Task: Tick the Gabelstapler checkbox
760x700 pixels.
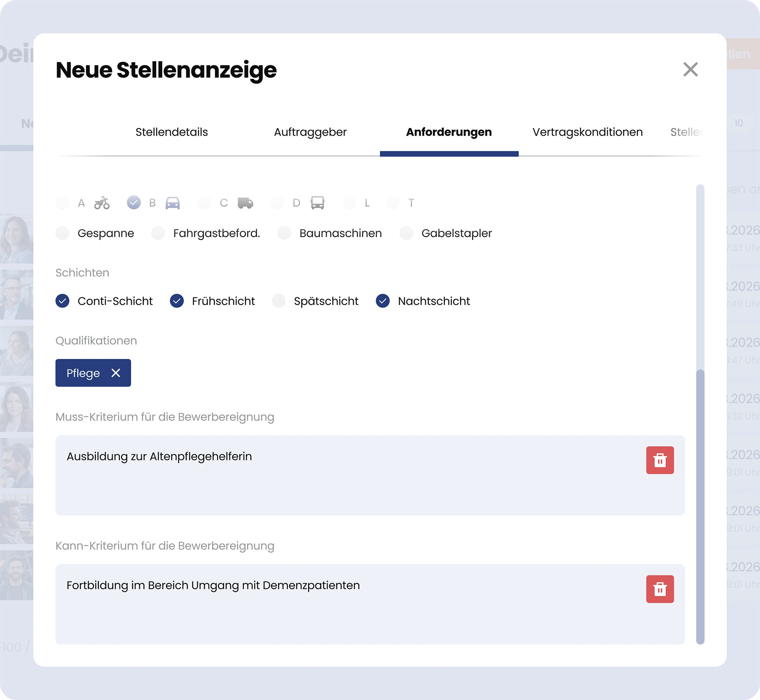Action: tap(406, 233)
